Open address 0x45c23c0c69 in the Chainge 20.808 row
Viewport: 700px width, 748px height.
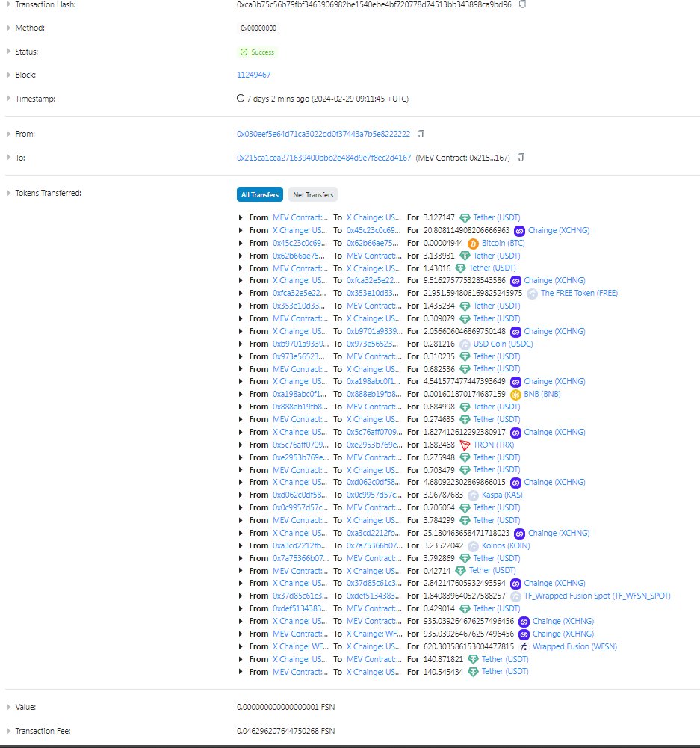tap(374, 230)
